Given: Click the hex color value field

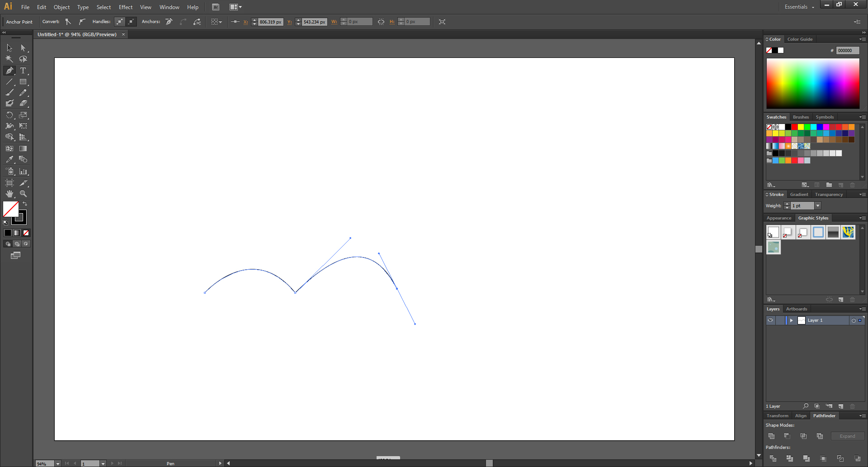Looking at the screenshot, I should 848,51.
